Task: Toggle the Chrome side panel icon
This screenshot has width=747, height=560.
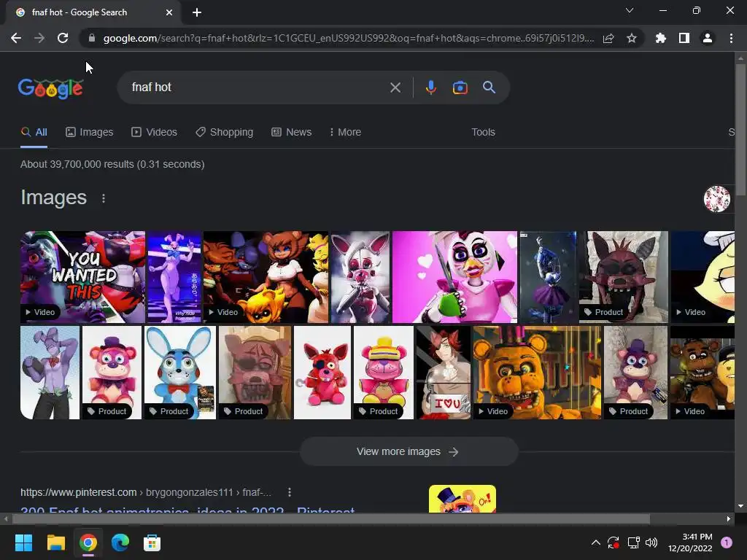Action: pyautogui.click(x=684, y=38)
